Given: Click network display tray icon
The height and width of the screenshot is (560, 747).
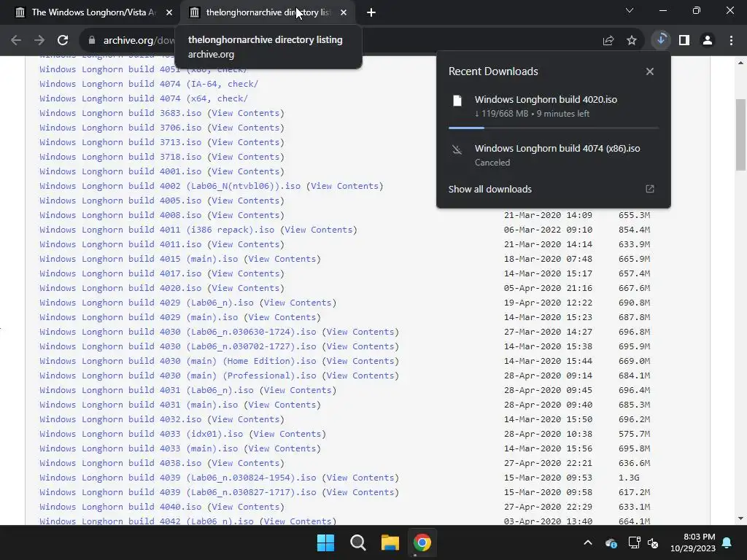Looking at the screenshot, I should 634,542.
